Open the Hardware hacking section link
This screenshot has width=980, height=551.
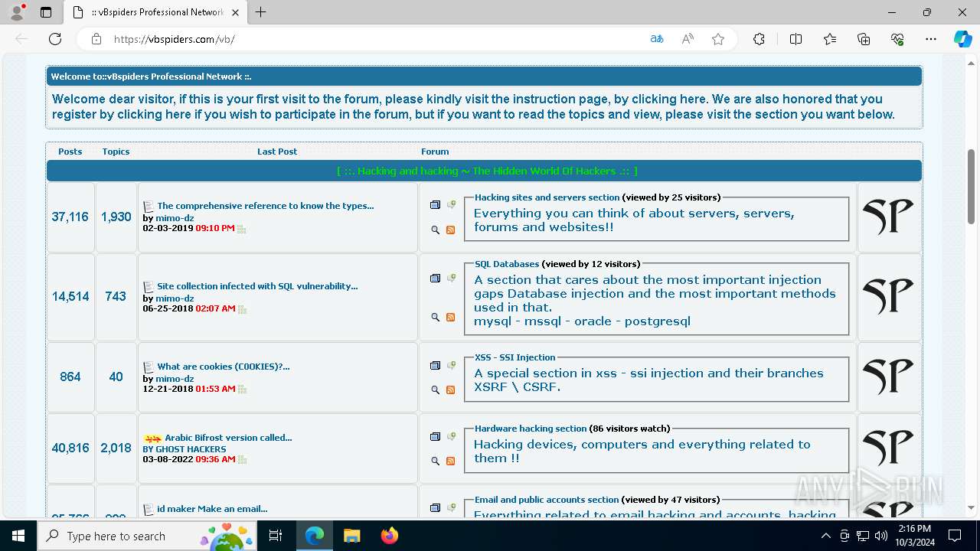[x=531, y=429]
